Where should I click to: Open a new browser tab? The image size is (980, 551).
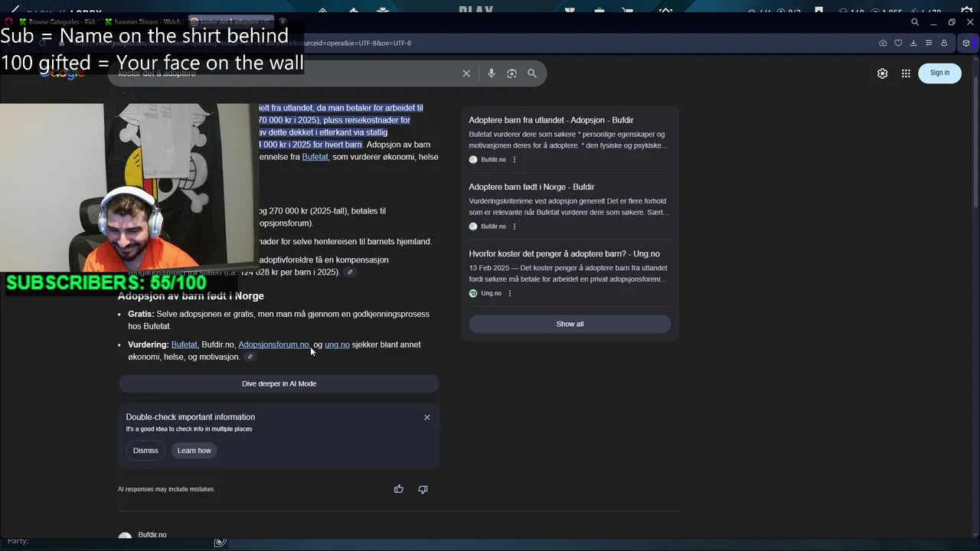pyautogui.click(x=283, y=21)
